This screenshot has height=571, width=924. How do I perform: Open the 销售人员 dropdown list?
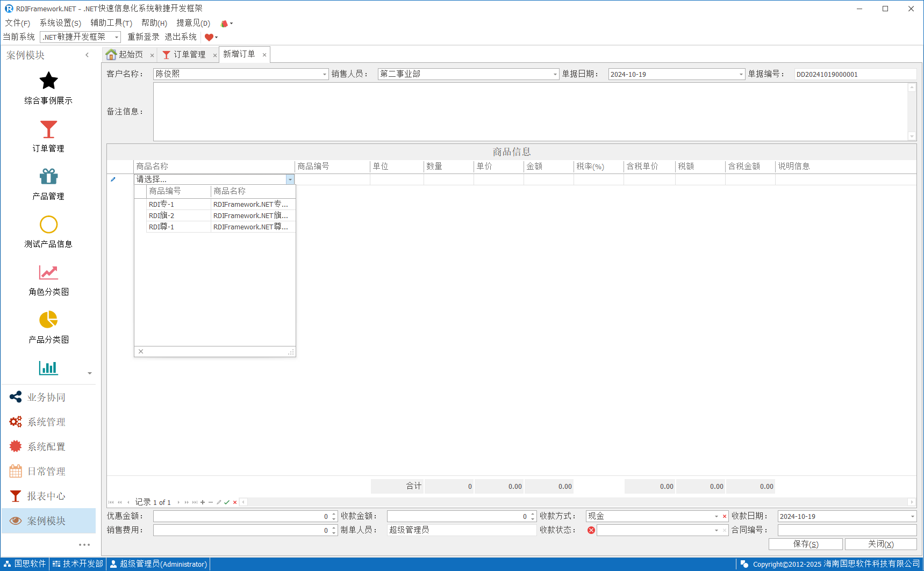pyautogui.click(x=555, y=74)
